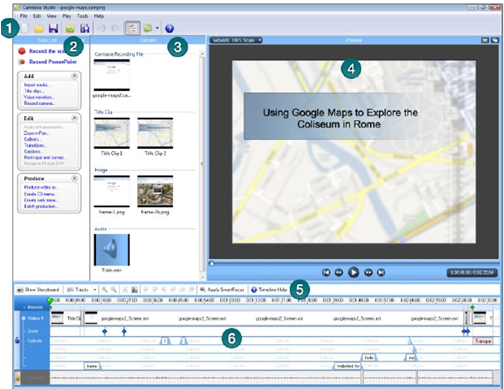Click the Show Storyboard button
504x389 pixels.
click(38, 290)
